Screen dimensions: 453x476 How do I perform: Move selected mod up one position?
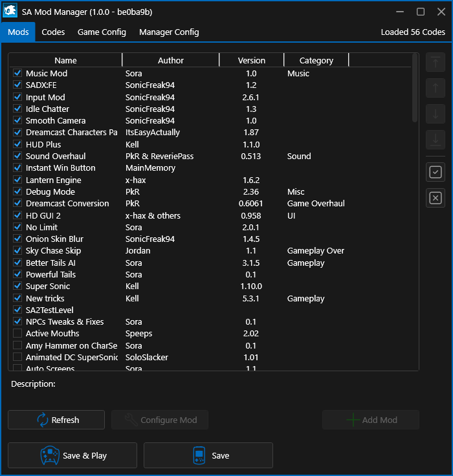point(436,89)
